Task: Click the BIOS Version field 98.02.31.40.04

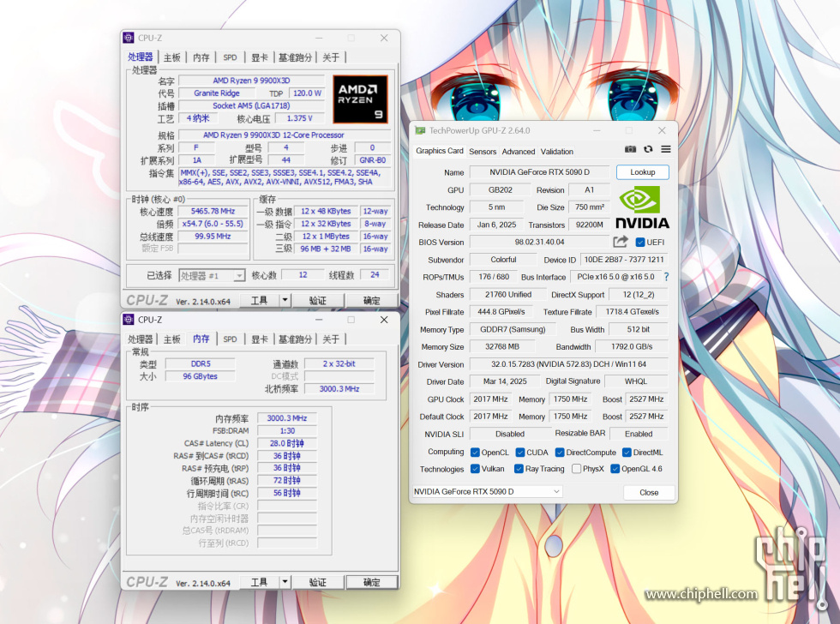Action: click(539, 242)
